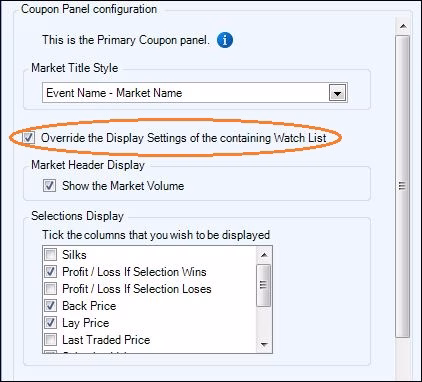Click the columns list scroll down arrow
This screenshot has height=382, width=422.
point(264,344)
